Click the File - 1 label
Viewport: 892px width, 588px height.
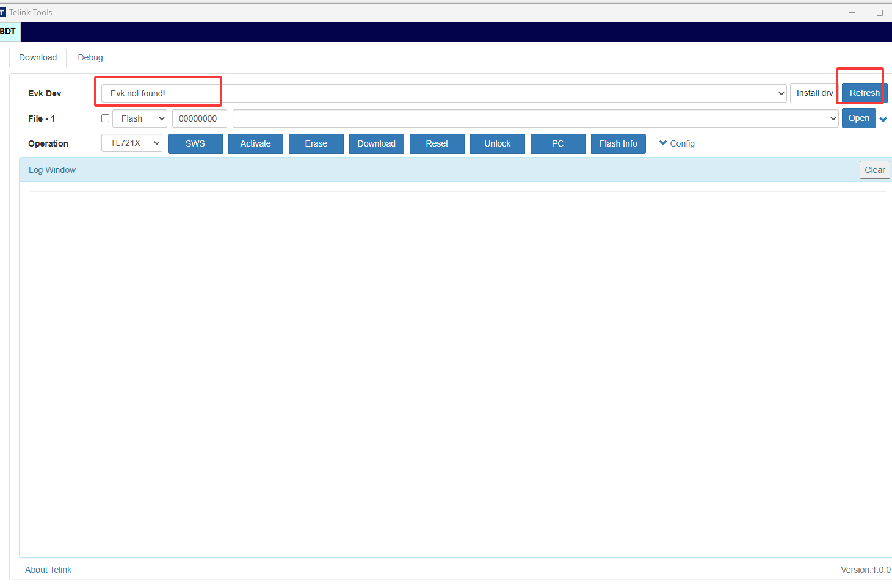42,118
